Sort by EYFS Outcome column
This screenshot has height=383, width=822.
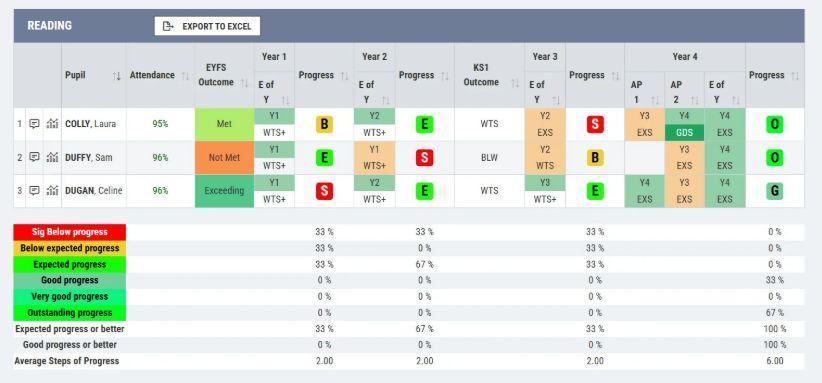pyautogui.click(x=245, y=83)
